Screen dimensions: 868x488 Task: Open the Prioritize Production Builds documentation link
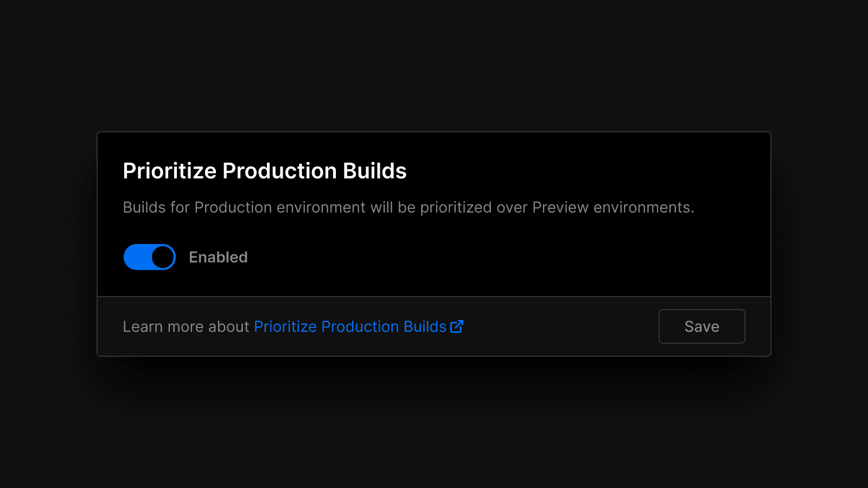(350, 326)
